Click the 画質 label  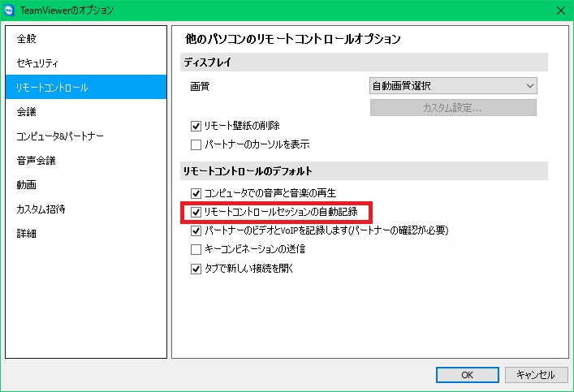200,86
